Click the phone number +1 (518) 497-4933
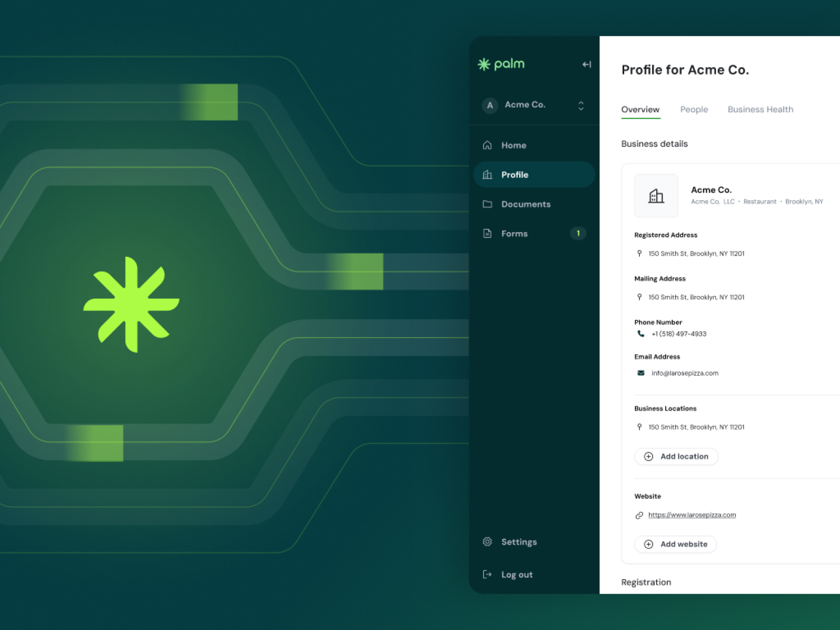This screenshot has width=840, height=630. click(x=679, y=334)
